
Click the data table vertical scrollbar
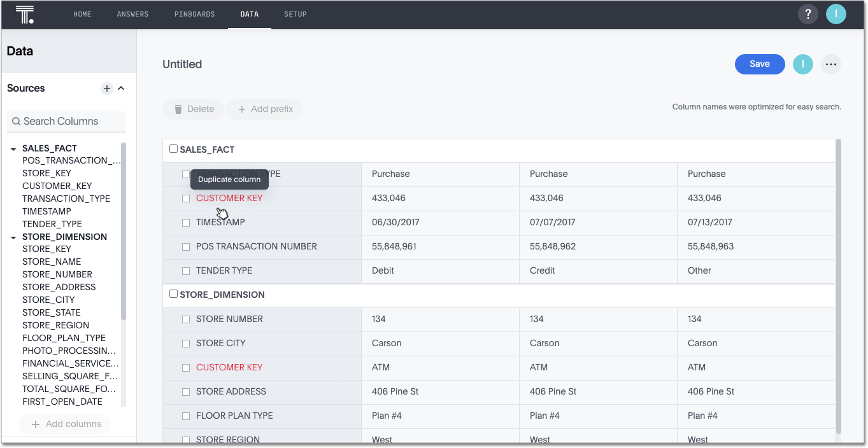[838, 286]
